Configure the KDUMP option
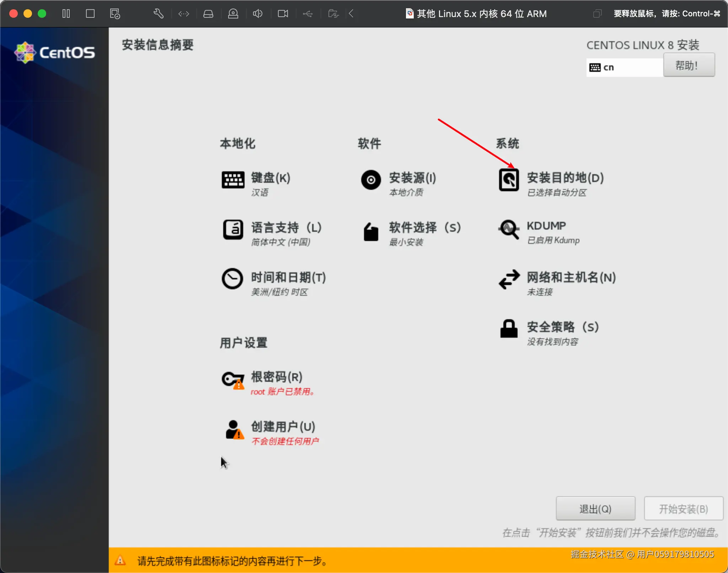 (x=546, y=225)
